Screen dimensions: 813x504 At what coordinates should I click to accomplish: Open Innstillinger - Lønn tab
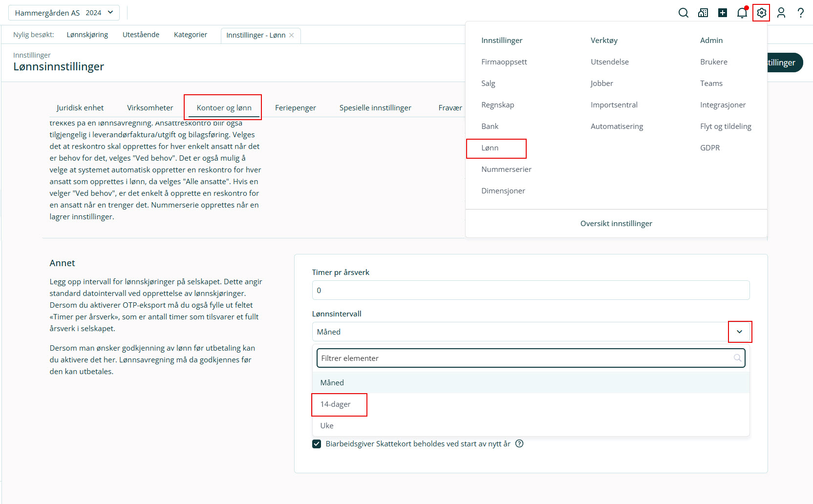[256, 35]
